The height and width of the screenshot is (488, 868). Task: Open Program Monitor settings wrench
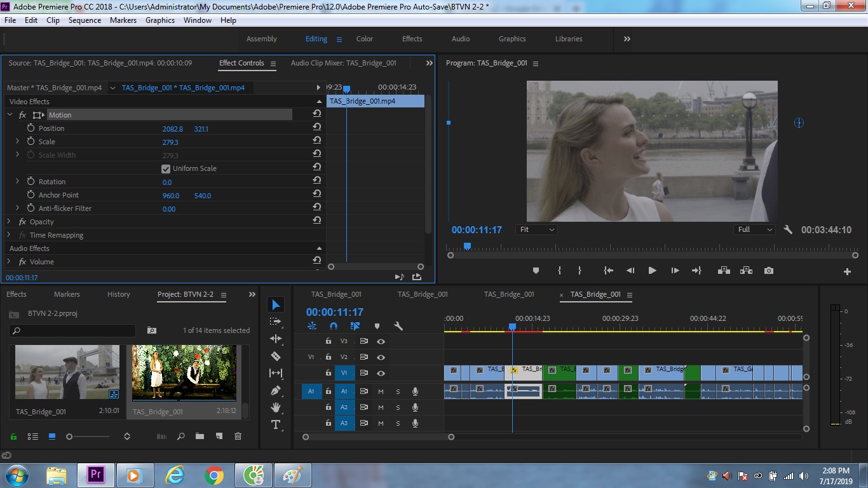788,230
